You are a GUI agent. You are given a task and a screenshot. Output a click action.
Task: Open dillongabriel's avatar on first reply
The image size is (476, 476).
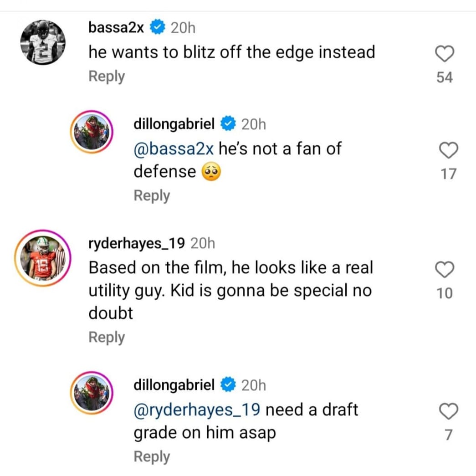(x=92, y=132)
